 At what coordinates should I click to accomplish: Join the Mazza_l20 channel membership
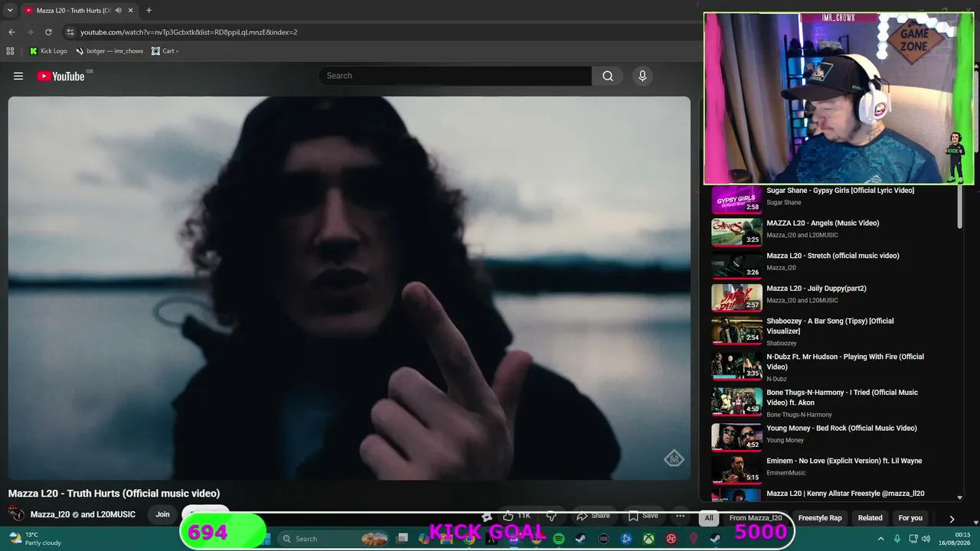(x=162, y=514)
